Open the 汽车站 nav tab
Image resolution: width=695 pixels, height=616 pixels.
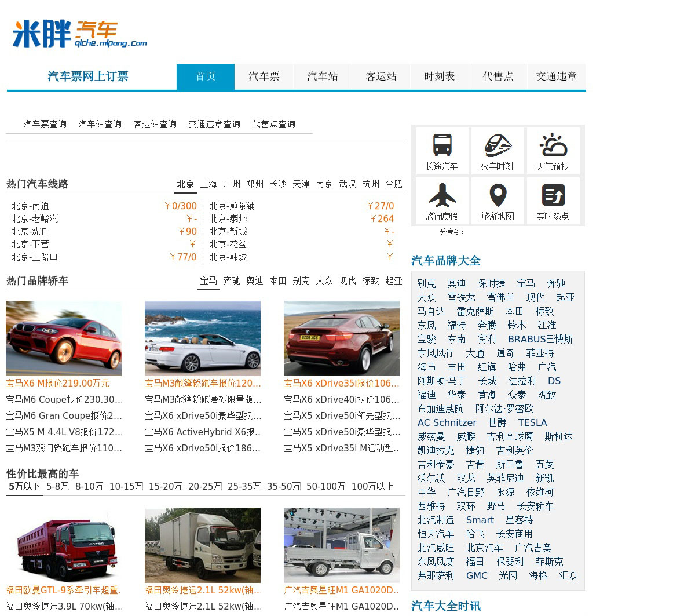point(323,76)
